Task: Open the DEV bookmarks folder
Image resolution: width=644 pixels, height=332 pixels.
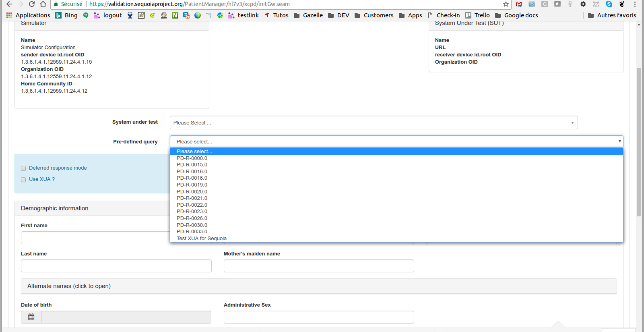Action: [x=339, y=15]
